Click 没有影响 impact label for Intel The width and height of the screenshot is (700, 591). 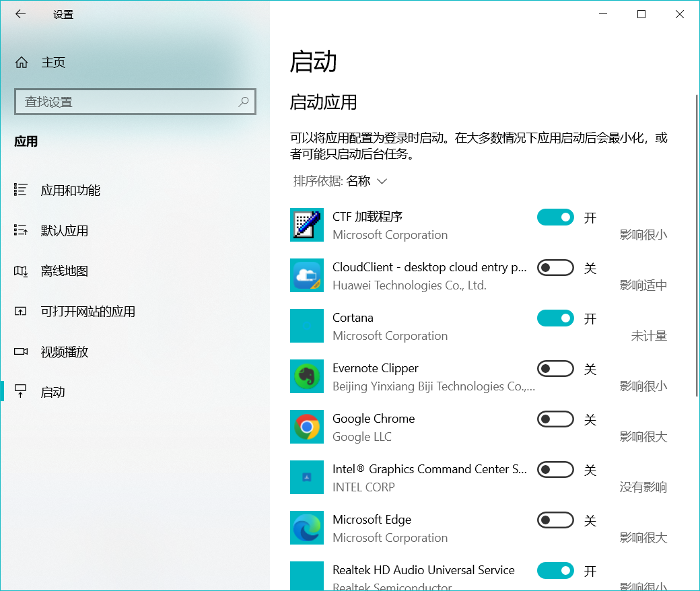(x=643, y=487)
